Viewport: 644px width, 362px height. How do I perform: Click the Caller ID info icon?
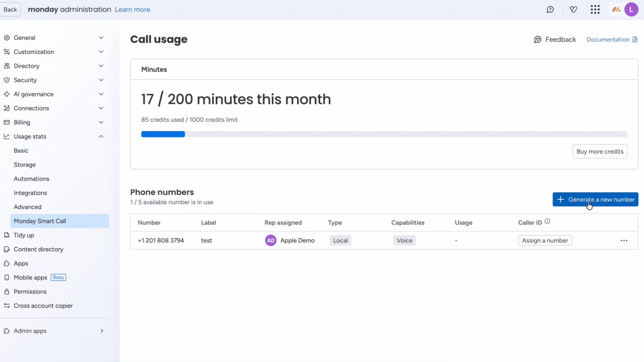[x=547, y=221]
